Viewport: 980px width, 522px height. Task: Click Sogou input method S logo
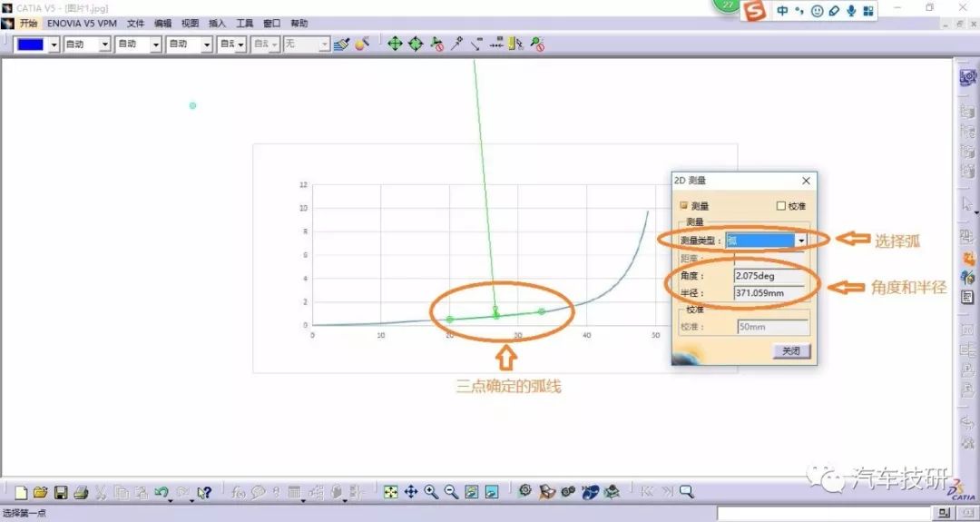(756, 11)
